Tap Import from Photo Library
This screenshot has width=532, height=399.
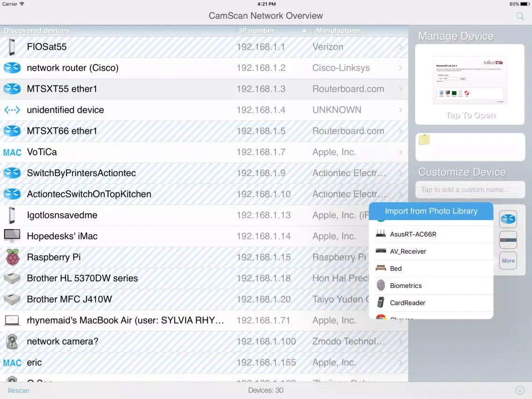click(431, 211)
